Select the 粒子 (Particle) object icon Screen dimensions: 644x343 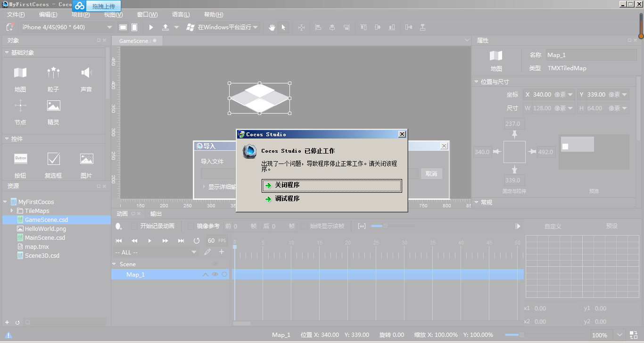[53, 73]
